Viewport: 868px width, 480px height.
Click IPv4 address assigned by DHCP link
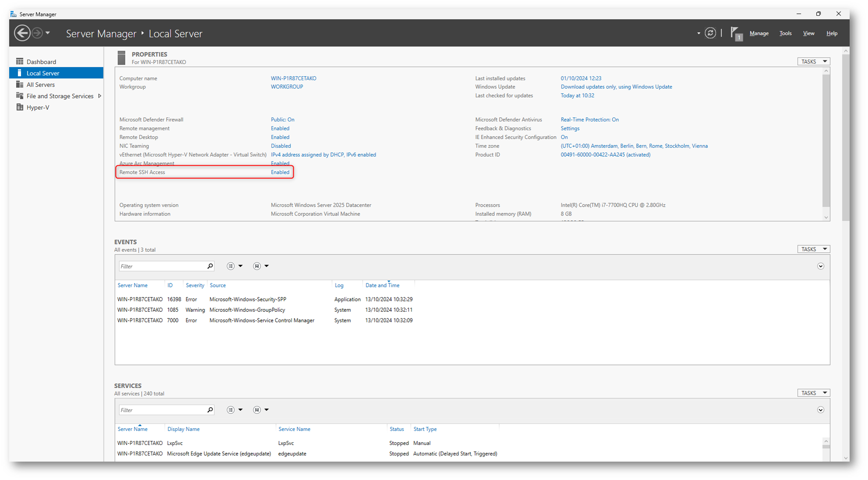323,155
